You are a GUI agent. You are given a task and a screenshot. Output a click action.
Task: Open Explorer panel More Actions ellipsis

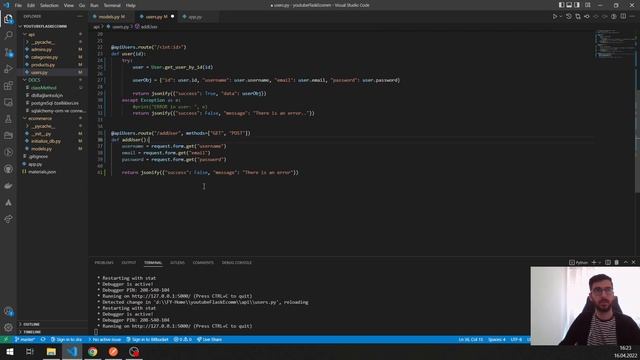(80, 16)
